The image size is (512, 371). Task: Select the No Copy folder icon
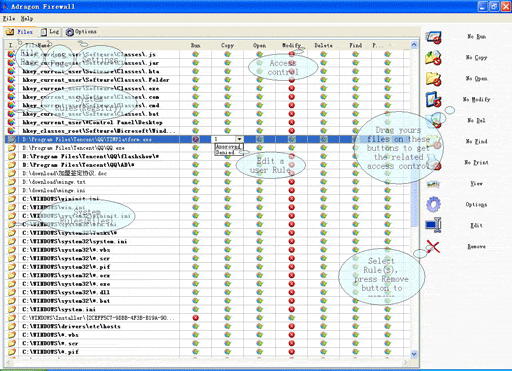(x=433, y=58)
